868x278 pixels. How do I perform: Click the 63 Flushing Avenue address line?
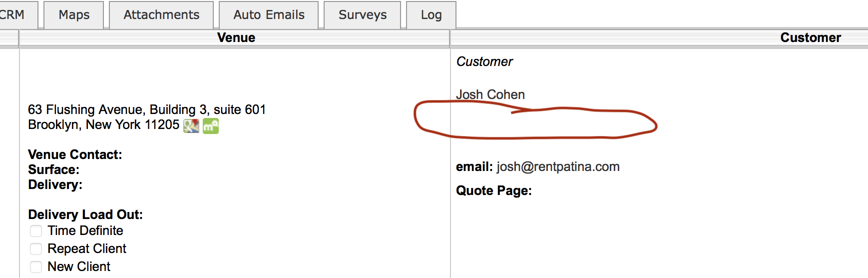click(147, 109)
